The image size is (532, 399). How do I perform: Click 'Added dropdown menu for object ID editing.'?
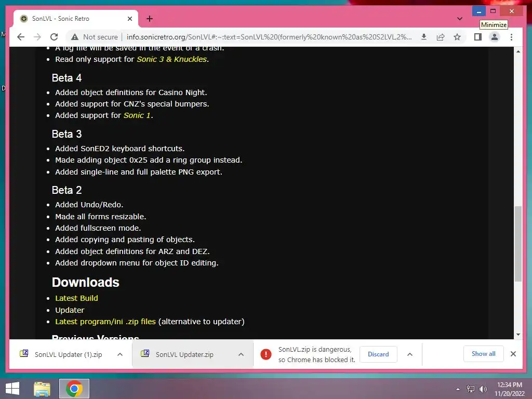(x=137, y=263)
